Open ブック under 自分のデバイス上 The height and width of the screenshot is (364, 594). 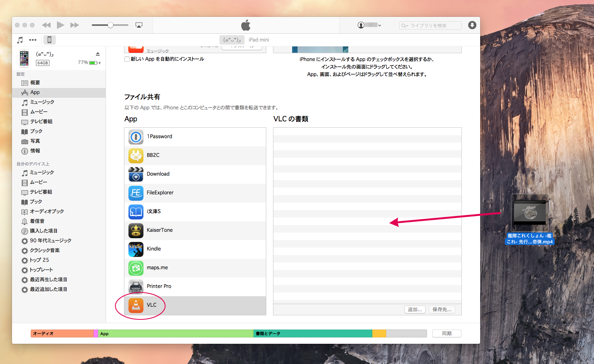coord(59,202)
